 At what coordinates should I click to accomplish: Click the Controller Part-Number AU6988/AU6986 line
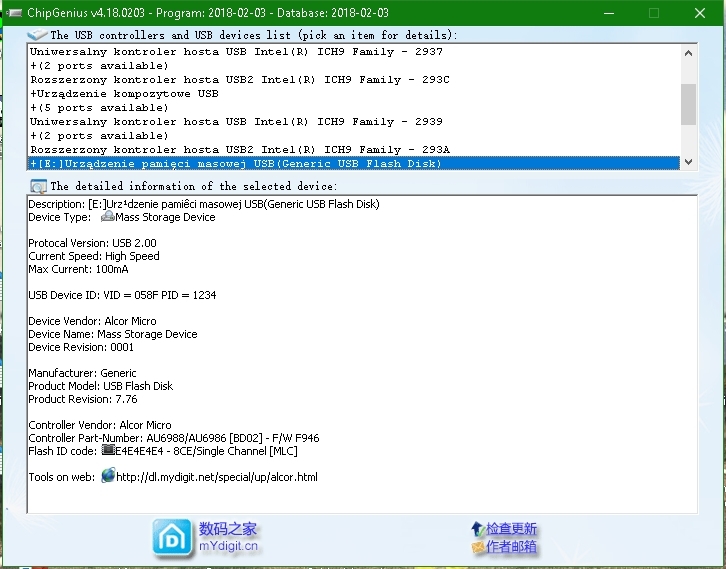[174, 438]
